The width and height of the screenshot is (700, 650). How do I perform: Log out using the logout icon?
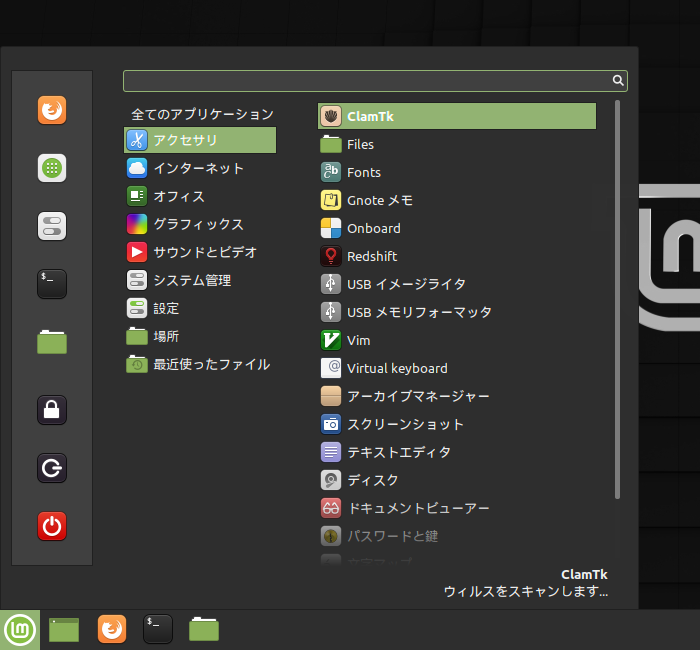pos(52,468)
